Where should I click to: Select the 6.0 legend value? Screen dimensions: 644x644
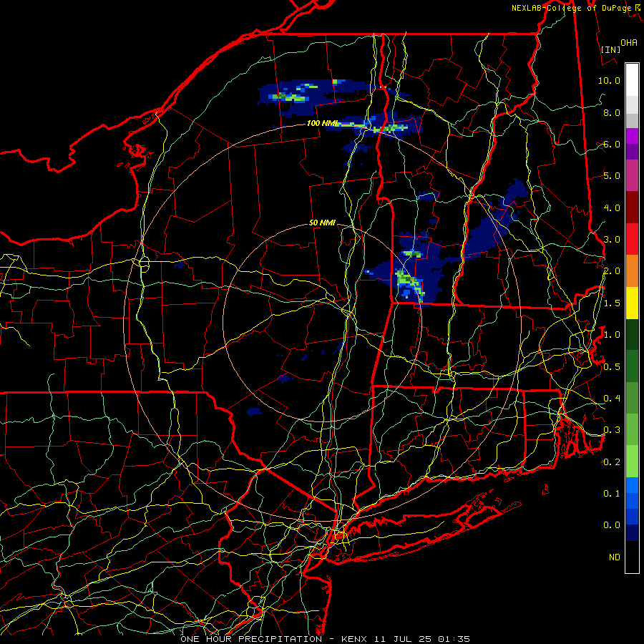tap(612, 144)
